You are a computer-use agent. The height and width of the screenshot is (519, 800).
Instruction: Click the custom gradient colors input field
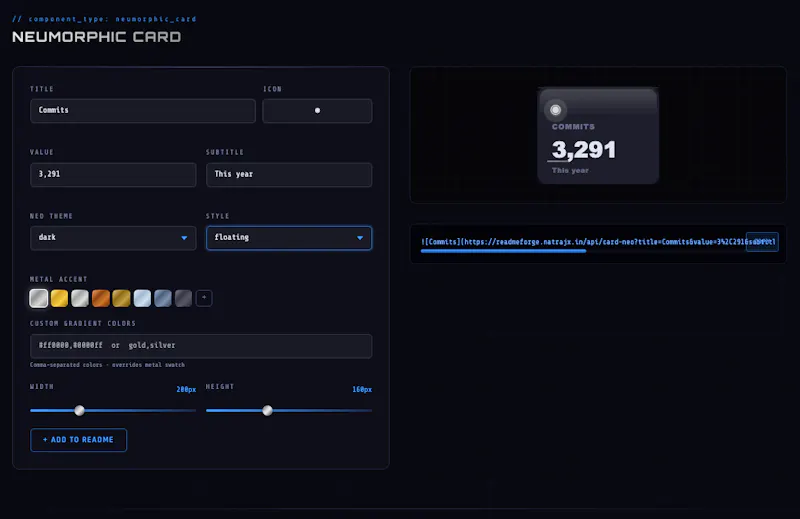click(201, 346)
